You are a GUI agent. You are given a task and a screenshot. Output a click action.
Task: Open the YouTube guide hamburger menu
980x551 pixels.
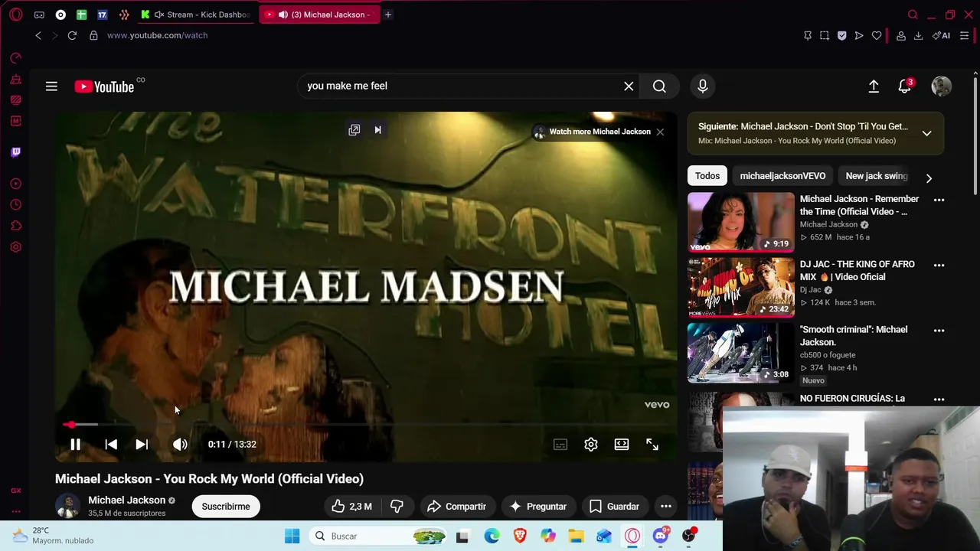pos(51,86)
